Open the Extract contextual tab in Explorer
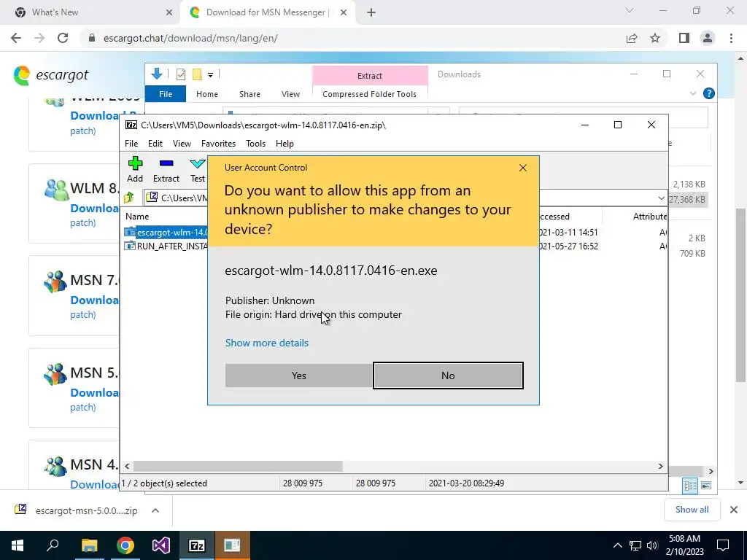 pos(370,76)
